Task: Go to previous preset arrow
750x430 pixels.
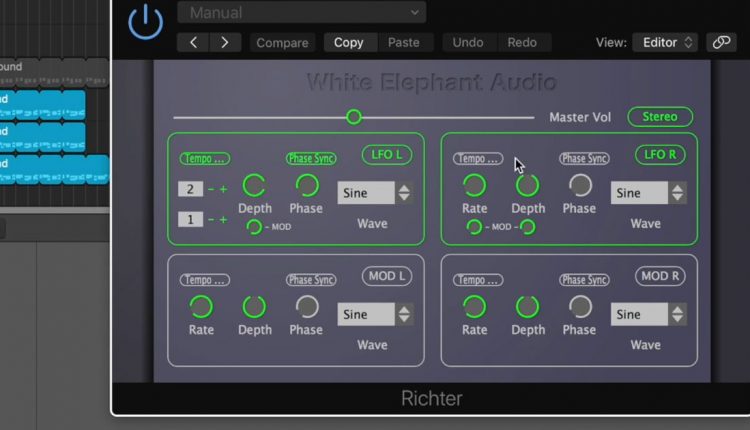Action: pyautogui.click(x=193, y=43)
